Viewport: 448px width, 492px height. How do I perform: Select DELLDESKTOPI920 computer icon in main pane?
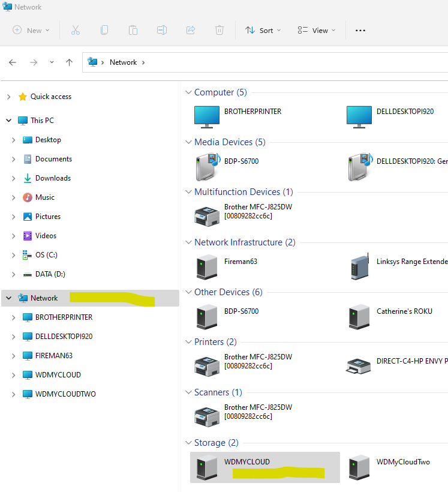click(x=359, y=117)
